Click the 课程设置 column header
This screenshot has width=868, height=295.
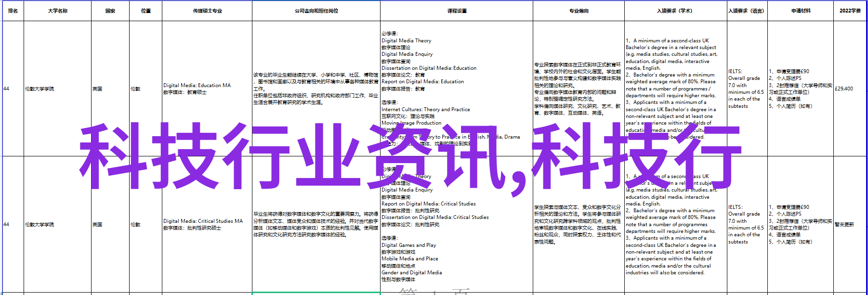(x=457, y=11)
